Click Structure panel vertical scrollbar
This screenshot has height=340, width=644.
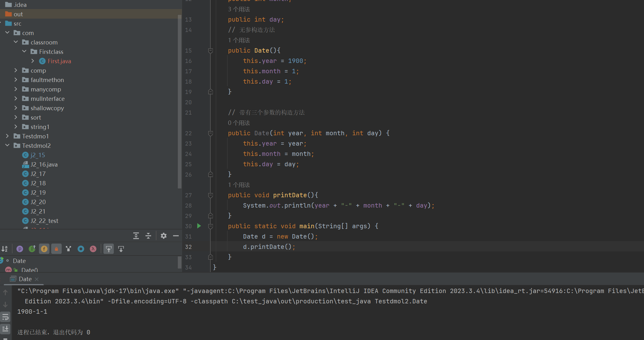click(x=180, y=262)
